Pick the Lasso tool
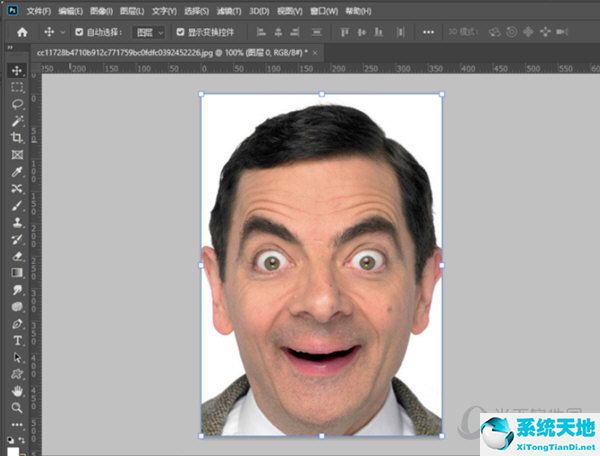600x456 pixels. click(17, 104)
